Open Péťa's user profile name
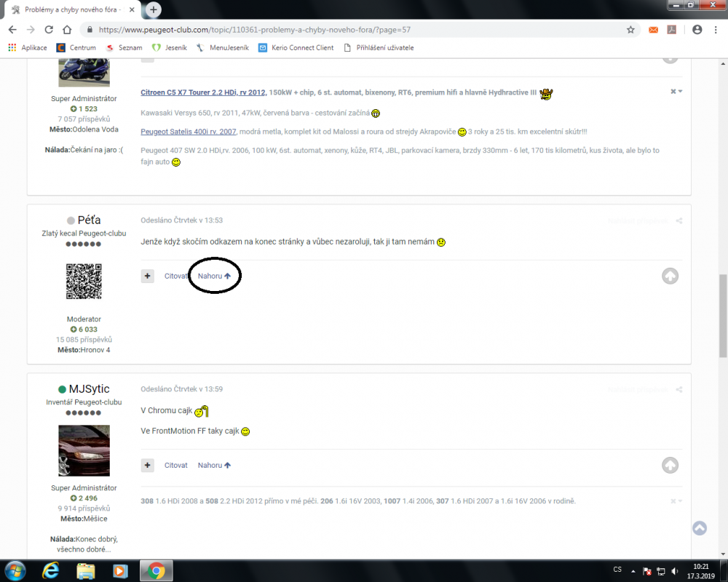The width and height of the screenshot is (728, 582). 89,220
